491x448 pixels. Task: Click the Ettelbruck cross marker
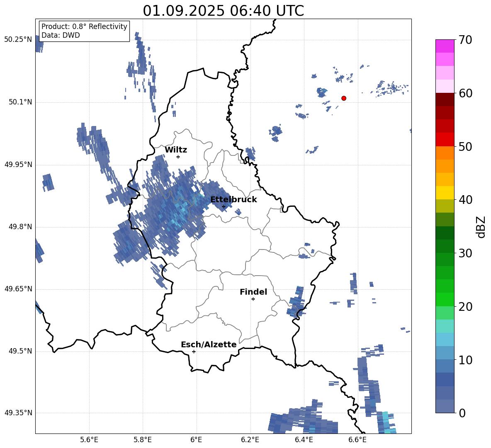[224, 206]
